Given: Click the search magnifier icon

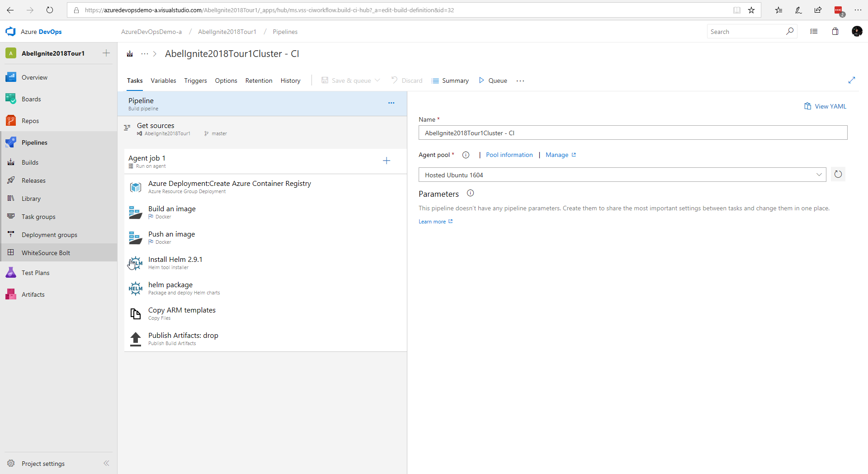Looking at the screenshot, I should pos(790,31).
